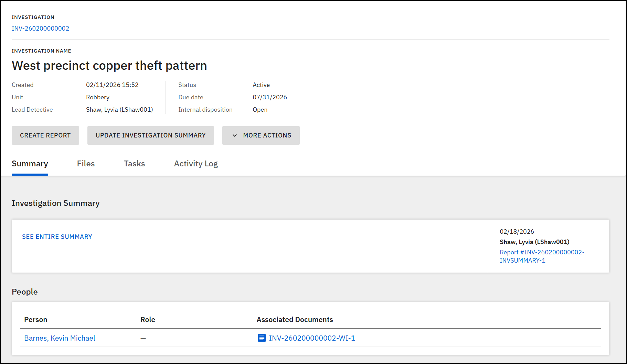Click the chevron on MORE ACTIONS

point(234,135)
